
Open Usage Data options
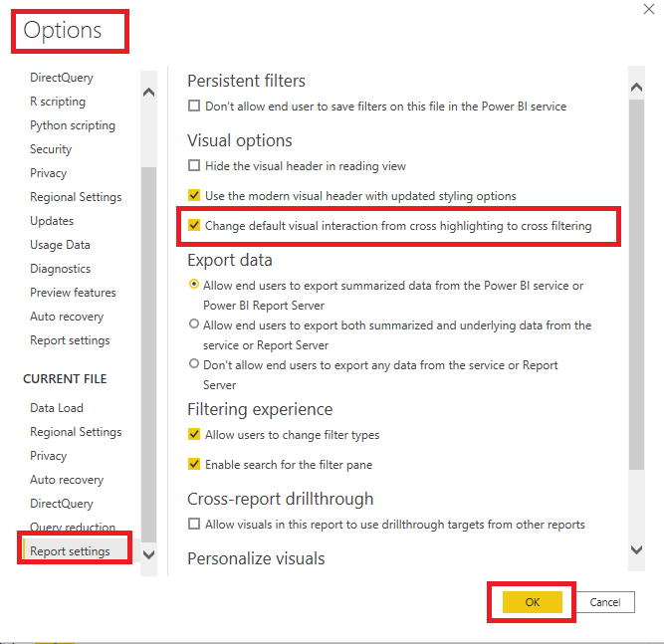(x=60, y=245)
